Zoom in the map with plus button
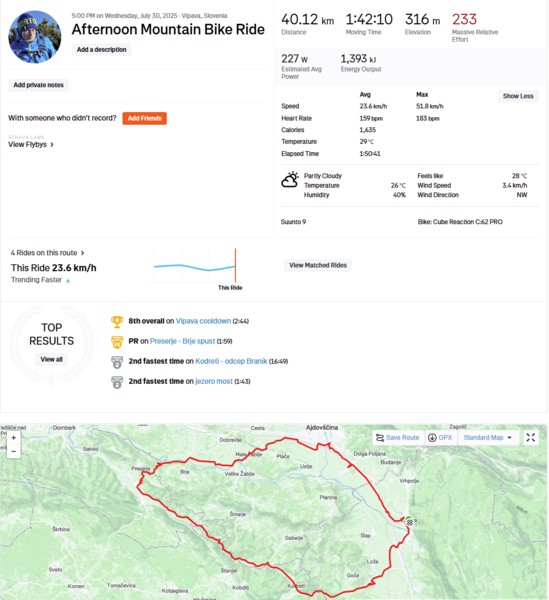The image size is (549, 600). [13, 438]
